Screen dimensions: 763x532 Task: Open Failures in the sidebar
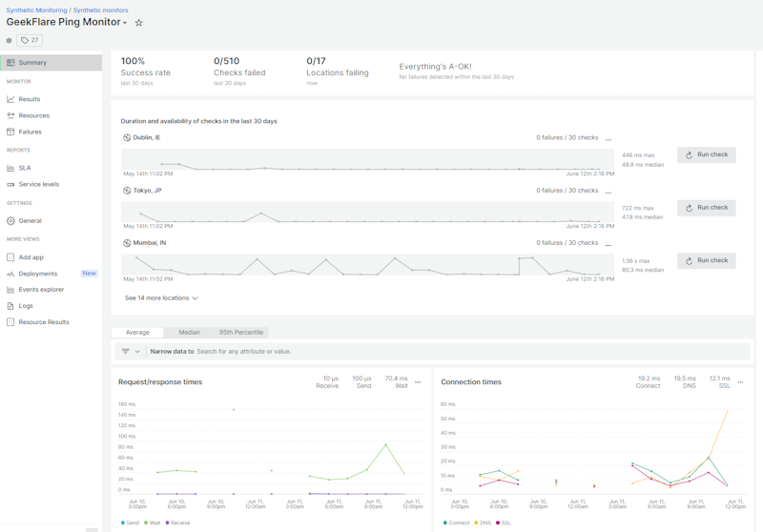click(x=31, y=132)
